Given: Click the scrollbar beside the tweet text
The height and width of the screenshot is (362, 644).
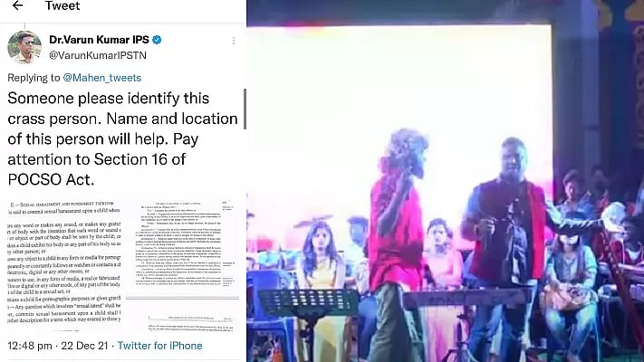Looking at the screenshot, I should (x=245, y=110).
